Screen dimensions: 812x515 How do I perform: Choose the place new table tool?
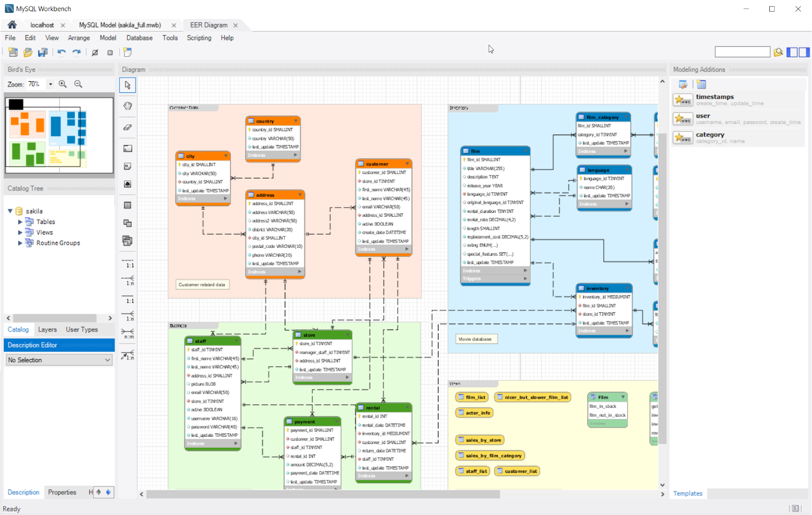point(127,205)
